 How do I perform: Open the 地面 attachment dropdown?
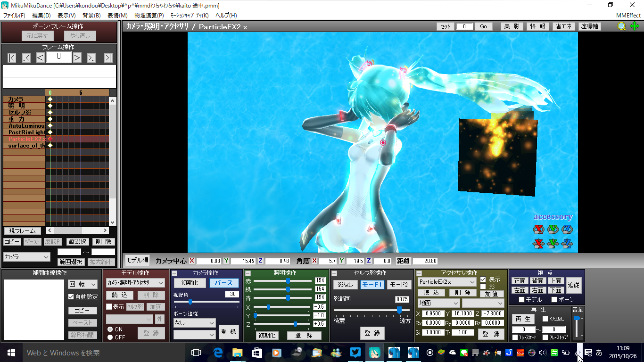click(x=438, y=303)
